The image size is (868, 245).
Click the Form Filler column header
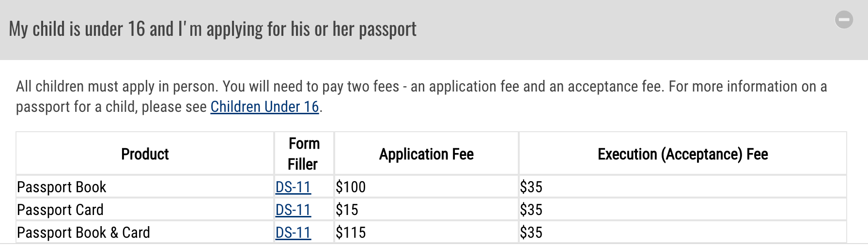pos(304,154)
